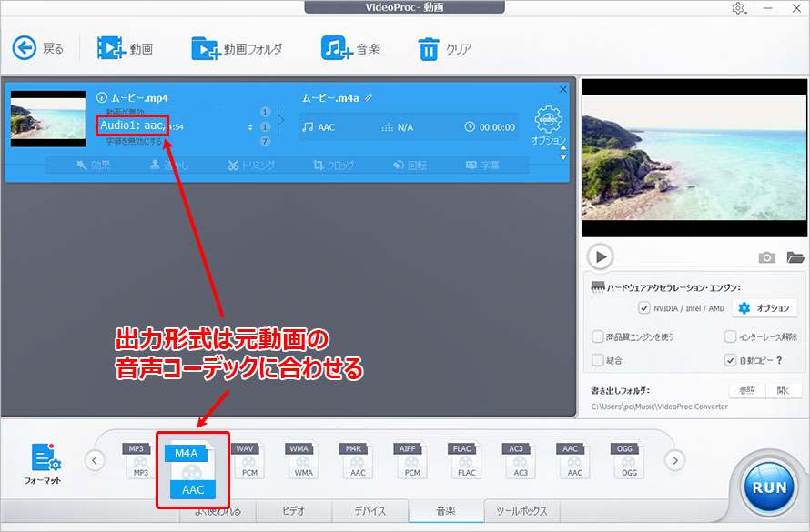Enable 高品質エンジンを使う checkbox
The height and width of the screenshot is (532, 810).
(x=597, y=337)
